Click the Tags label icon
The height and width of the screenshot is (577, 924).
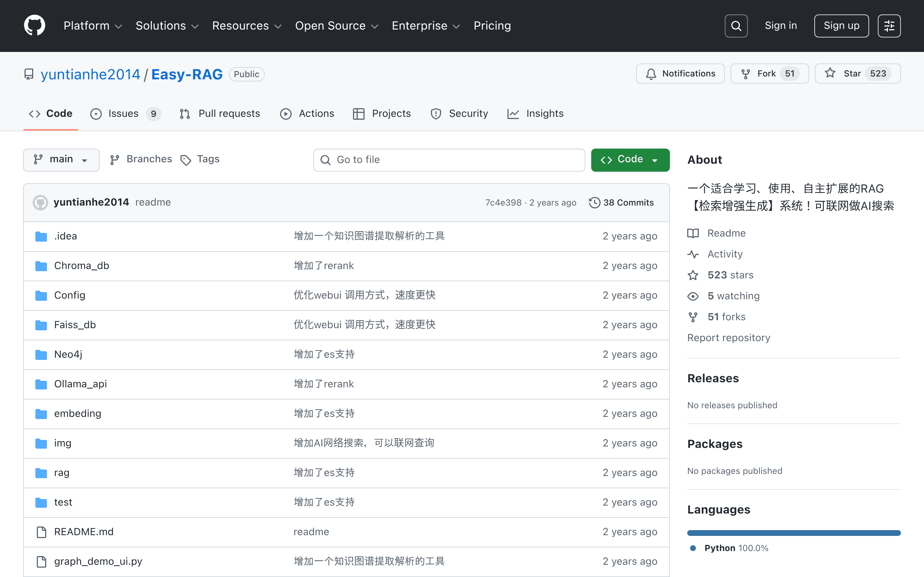(186, 160)
